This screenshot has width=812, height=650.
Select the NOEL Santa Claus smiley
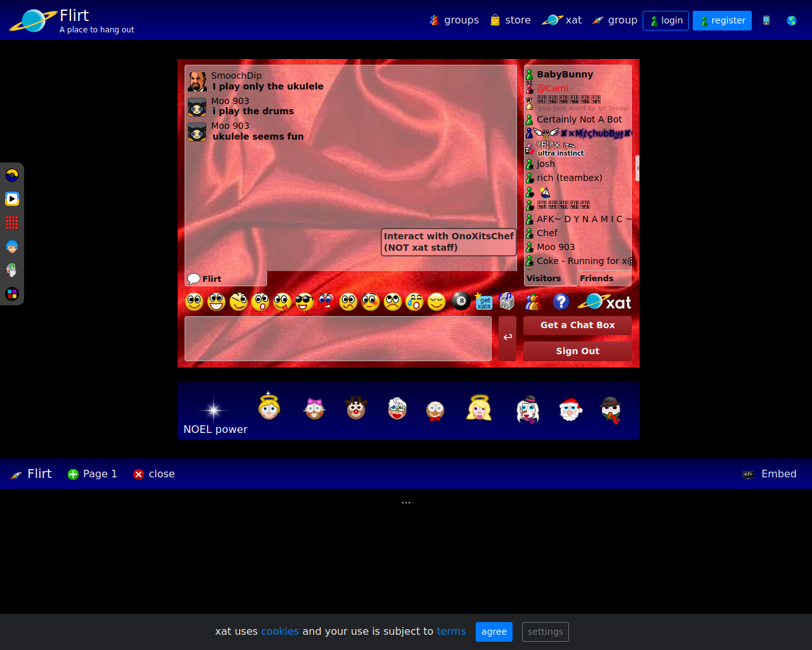point(570,409)
